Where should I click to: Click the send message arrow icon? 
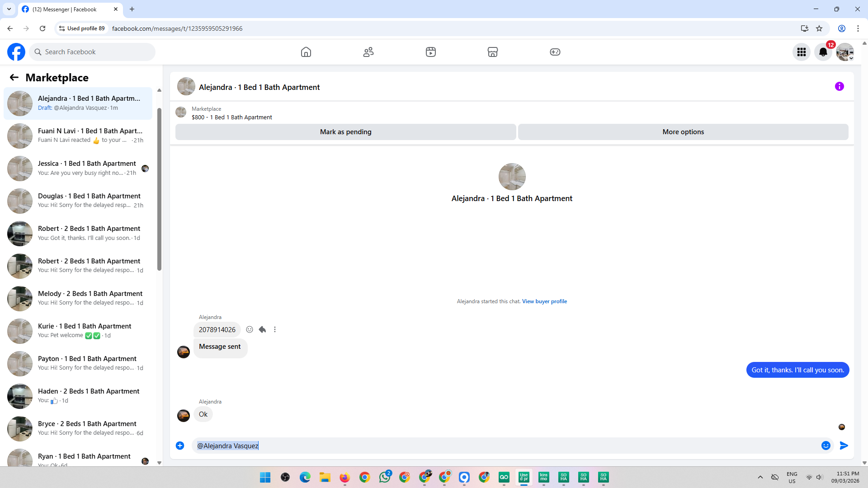pyautogui.click(x=844, y=446)
